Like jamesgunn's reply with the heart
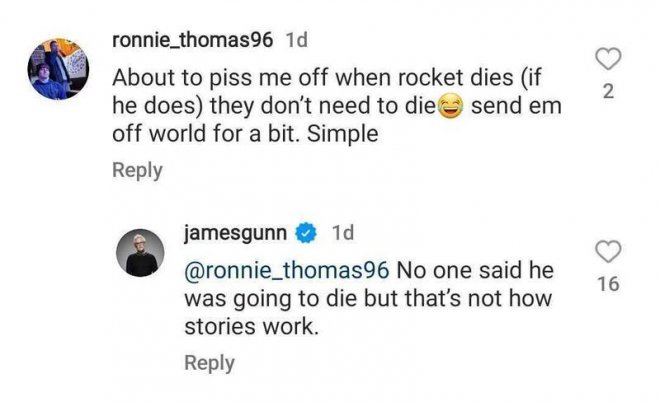 click(x=607, y=251)
